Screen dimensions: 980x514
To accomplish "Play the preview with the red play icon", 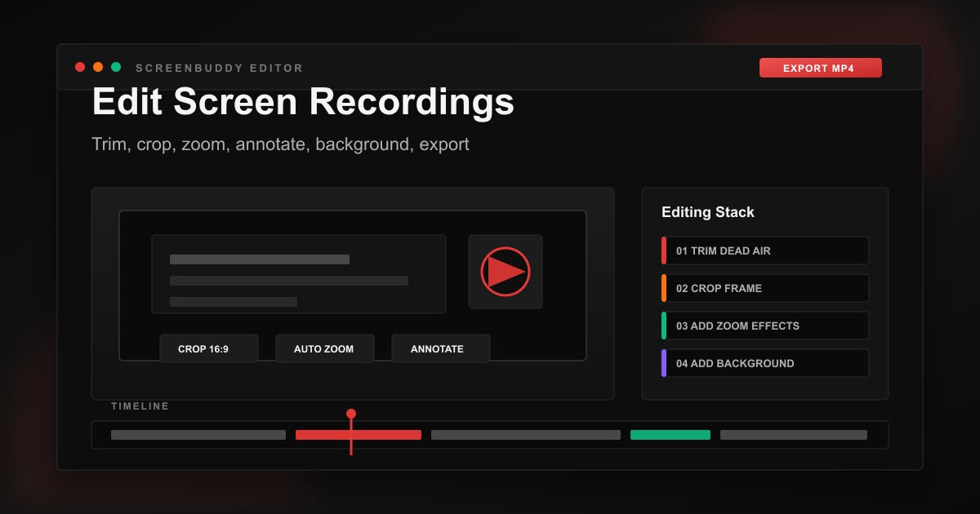I will pyautogui.click(x=506, y=272).
